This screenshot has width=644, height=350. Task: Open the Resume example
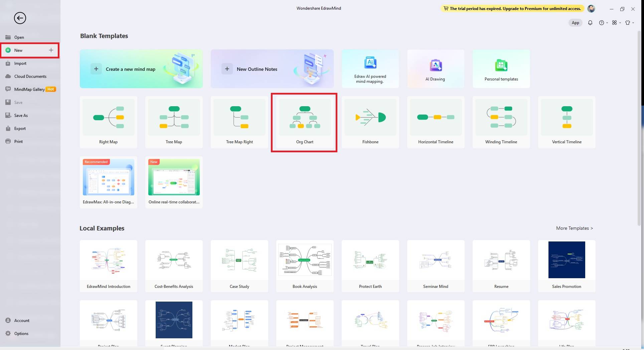click(x=501, y=266)
